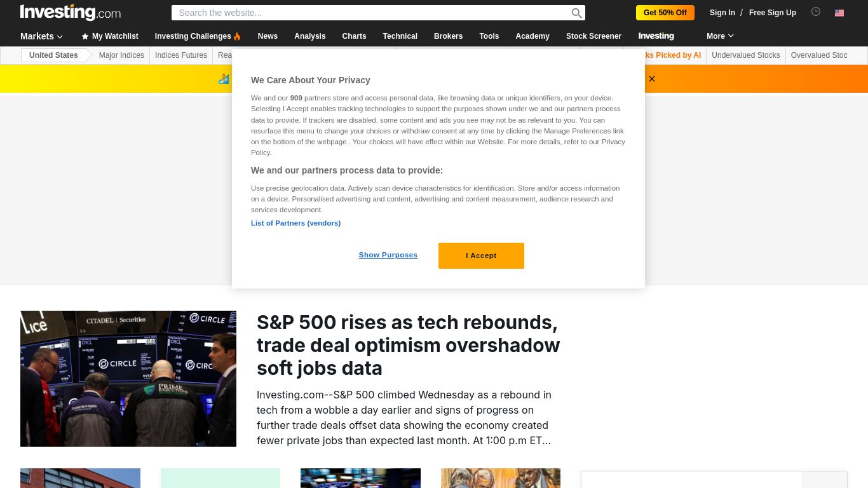Click the banner icon on promo bar

224,79
